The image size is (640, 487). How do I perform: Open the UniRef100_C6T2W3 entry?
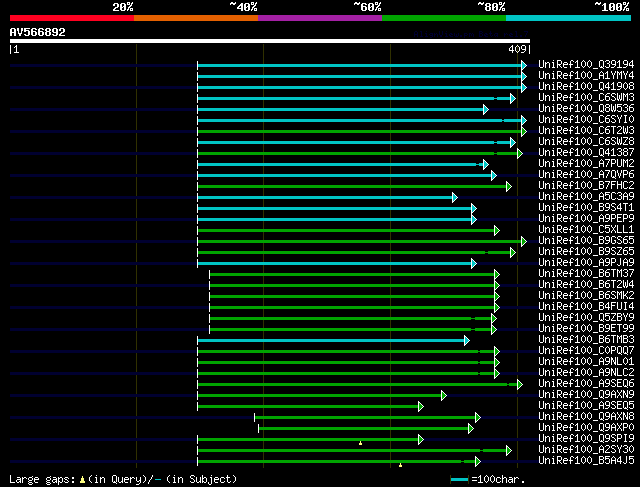[586, 131]
